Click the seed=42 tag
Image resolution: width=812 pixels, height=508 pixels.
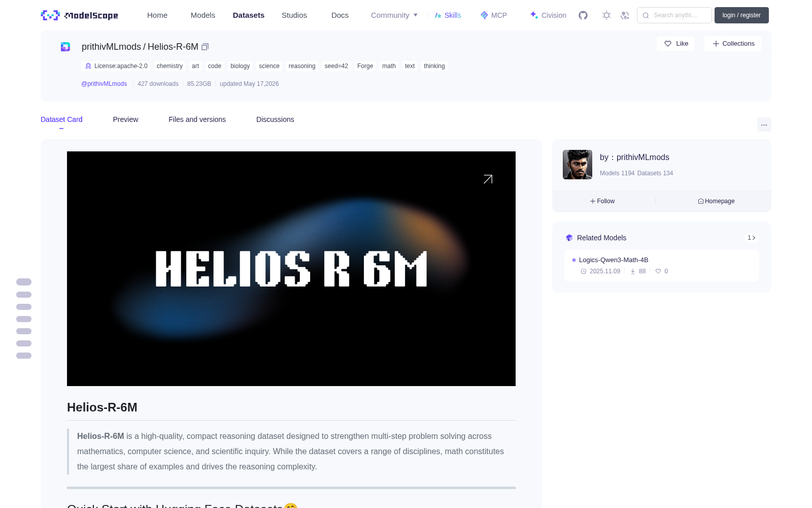coord(336,66)
